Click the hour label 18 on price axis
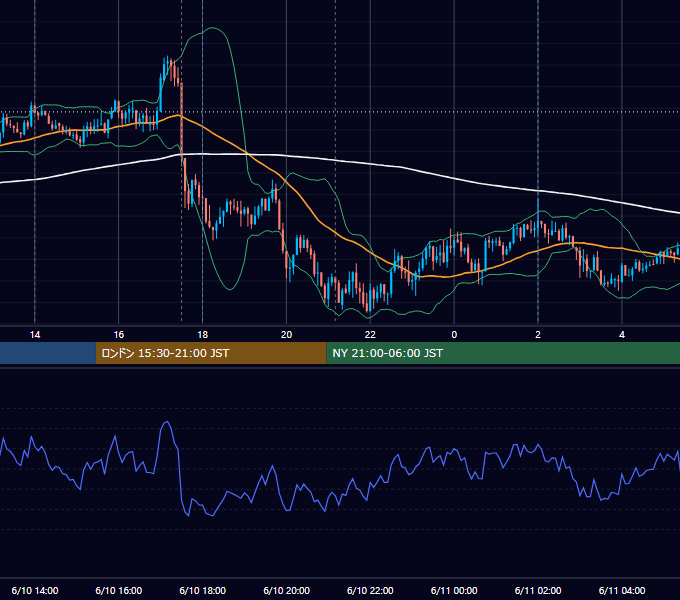The image size is (680, 600). coord(203,335)
